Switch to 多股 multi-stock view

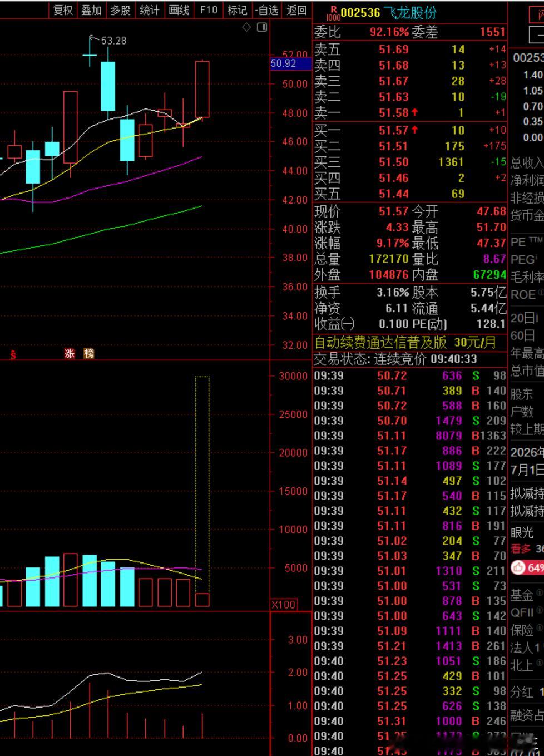click(x=120, y=10)
